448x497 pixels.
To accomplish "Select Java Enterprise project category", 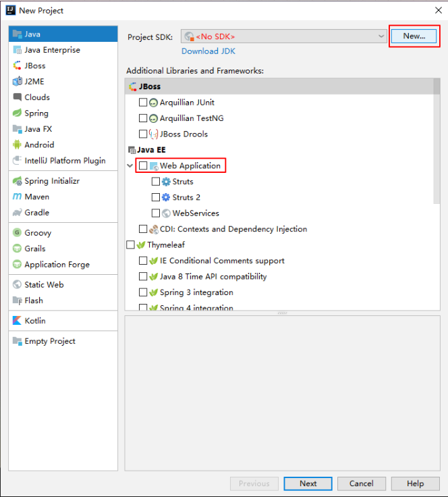I will tap(52, 50).
